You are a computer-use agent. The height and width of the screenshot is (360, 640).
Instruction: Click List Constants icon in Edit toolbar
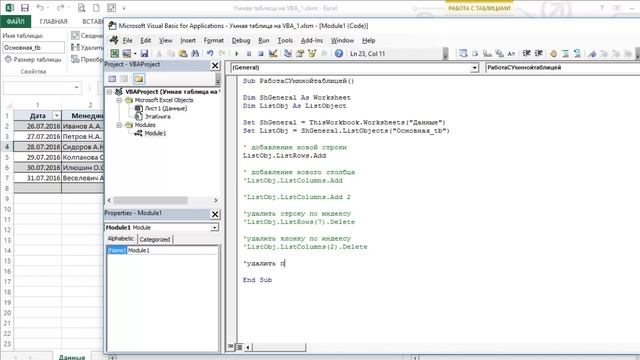pos(475,53)
